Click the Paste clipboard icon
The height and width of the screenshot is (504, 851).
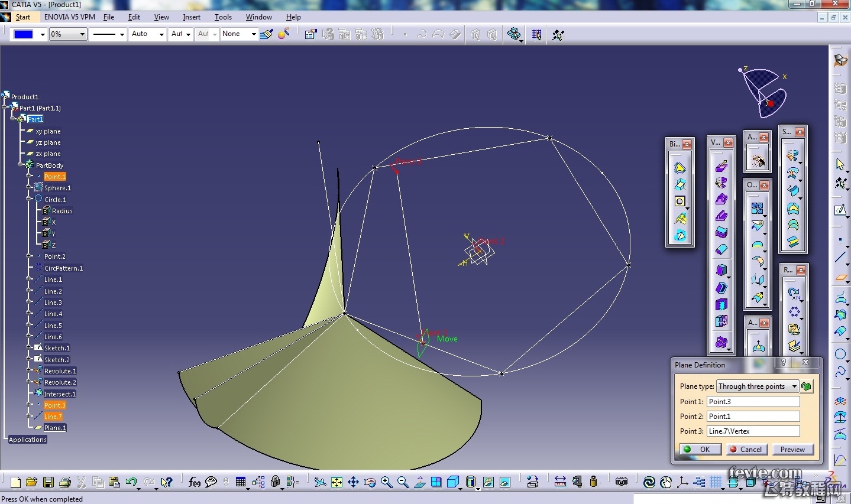[115, 482]
